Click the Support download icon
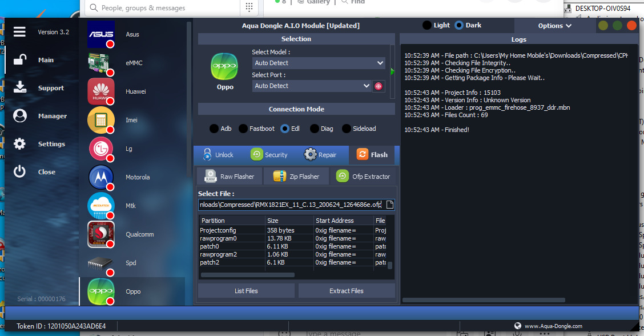Viewport: 644px width, 336px height. click(x=20, y=87)
